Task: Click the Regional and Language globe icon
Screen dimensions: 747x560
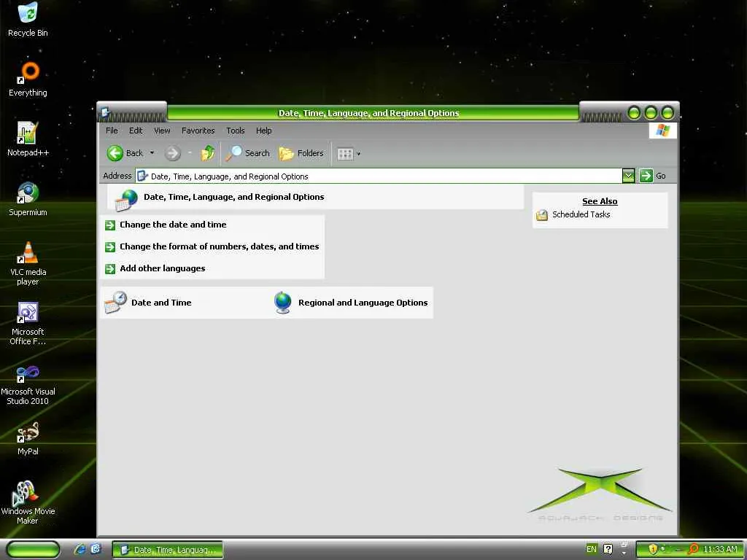Action: point(282,303)
